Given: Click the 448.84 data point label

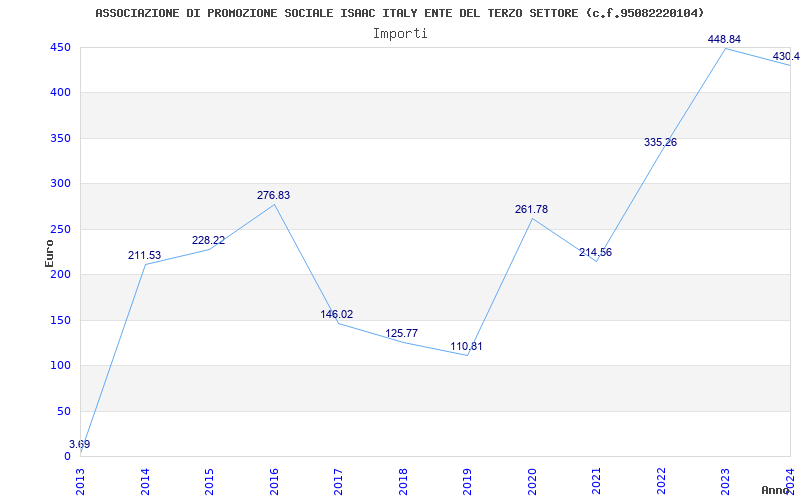Looking at the screenshot, I should coord(724,39).
